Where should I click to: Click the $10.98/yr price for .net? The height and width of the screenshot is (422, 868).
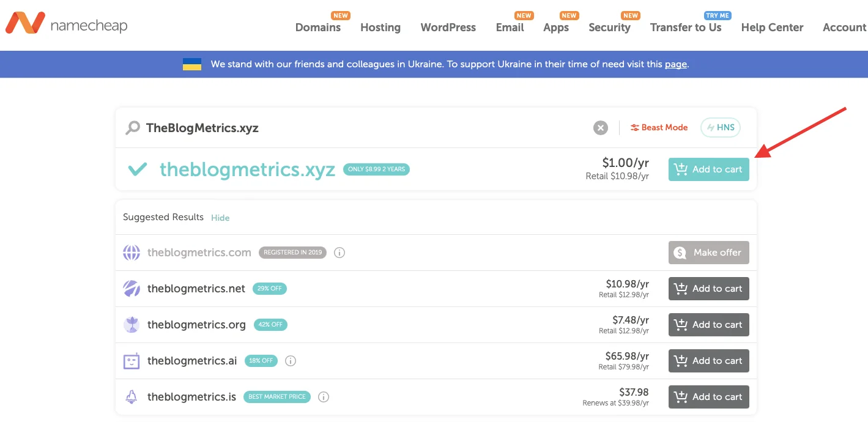tap(628, 284)
